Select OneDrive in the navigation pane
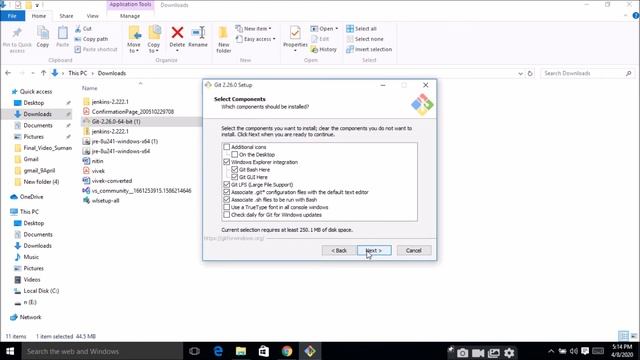 [x=31, y=197]
